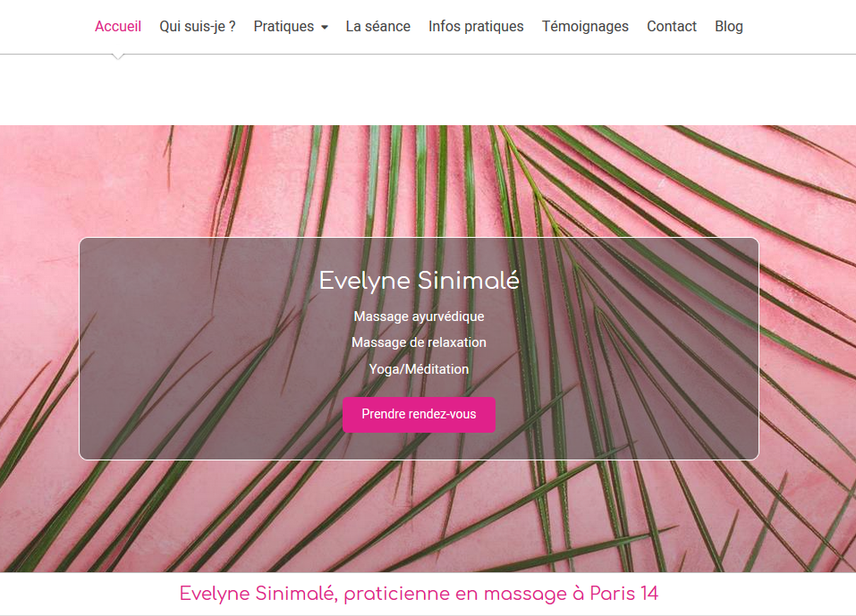Open the Pratiques menu label
Screen dimensions: 856x616
coord(284,26)
